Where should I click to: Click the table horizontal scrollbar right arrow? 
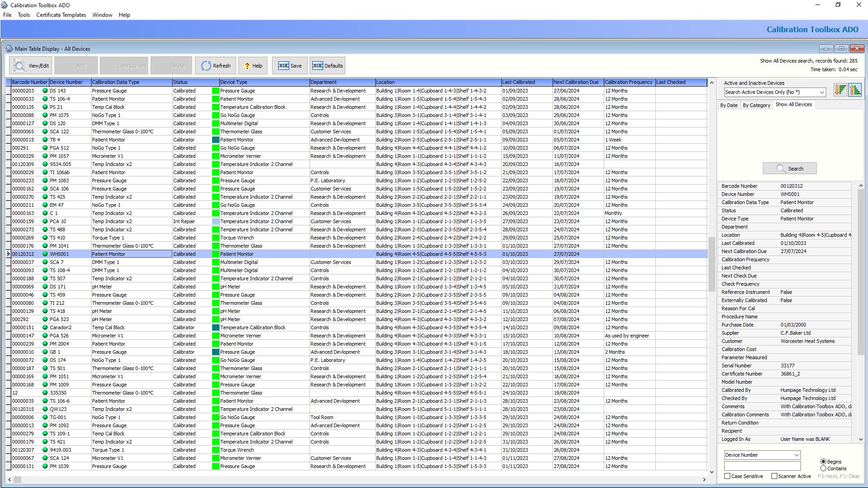click(x=704, y=479)
